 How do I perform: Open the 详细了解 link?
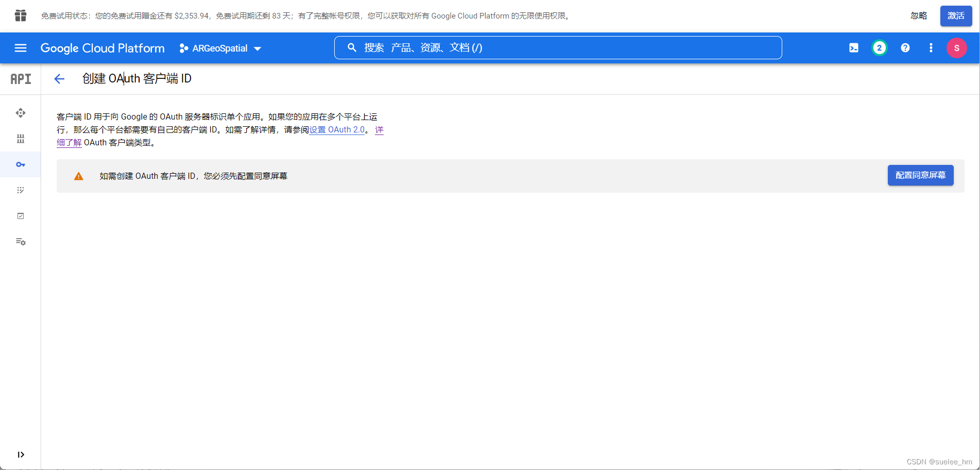(x=69, y=143)
